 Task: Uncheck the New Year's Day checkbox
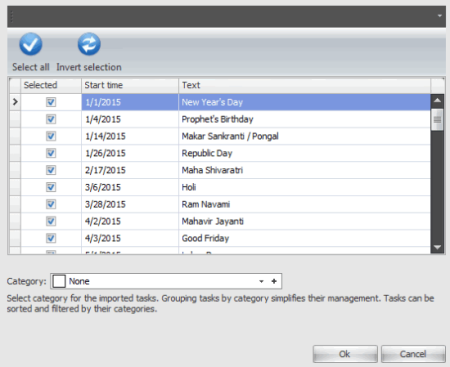(51, 102)
